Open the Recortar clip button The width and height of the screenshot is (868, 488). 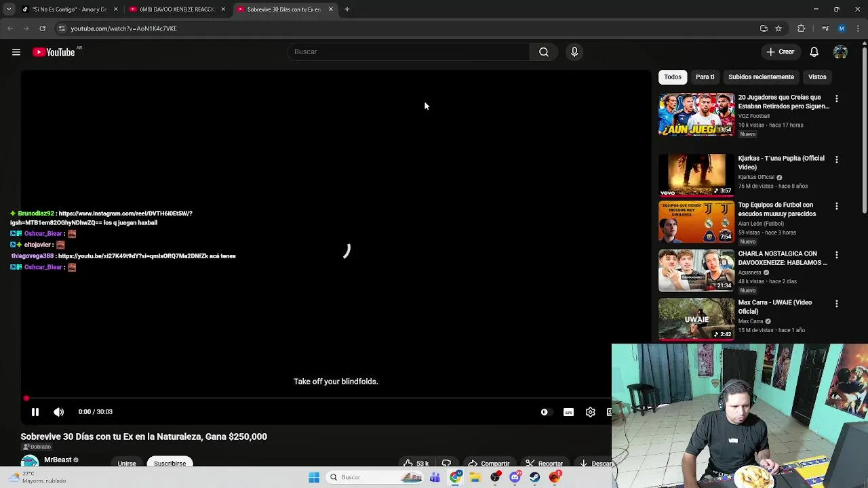tap(545, 464)
